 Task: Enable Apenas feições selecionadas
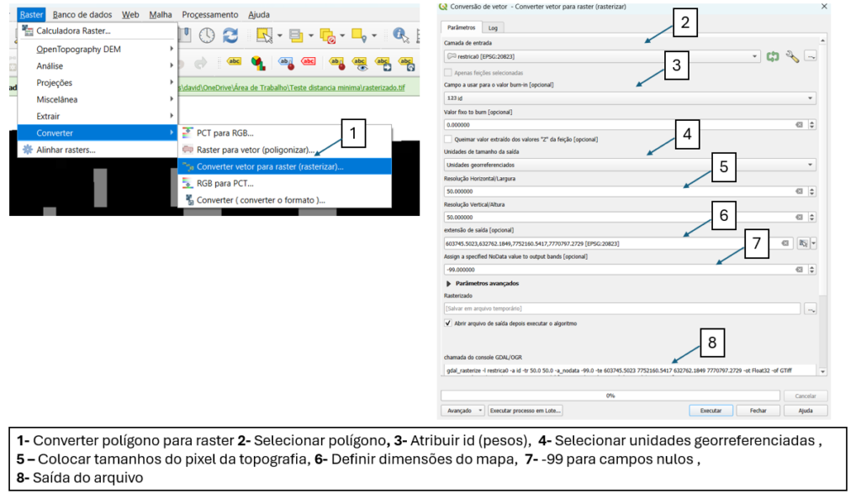point(448,74)
